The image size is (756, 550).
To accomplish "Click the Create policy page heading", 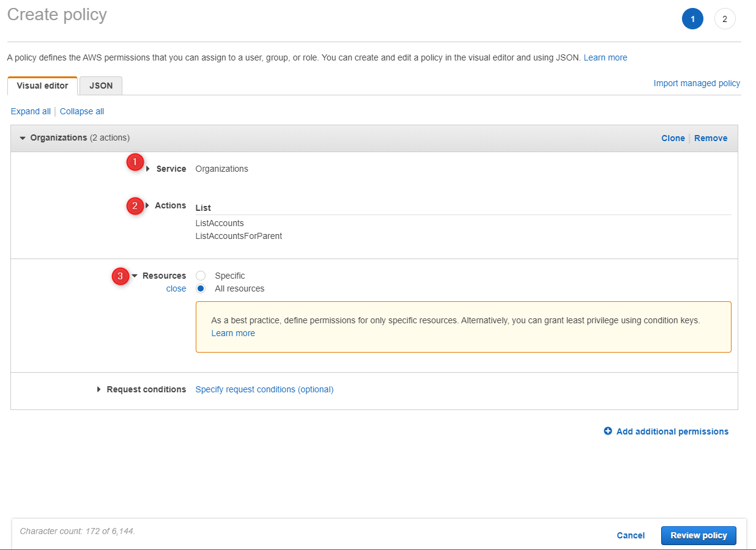I will 57,15.
